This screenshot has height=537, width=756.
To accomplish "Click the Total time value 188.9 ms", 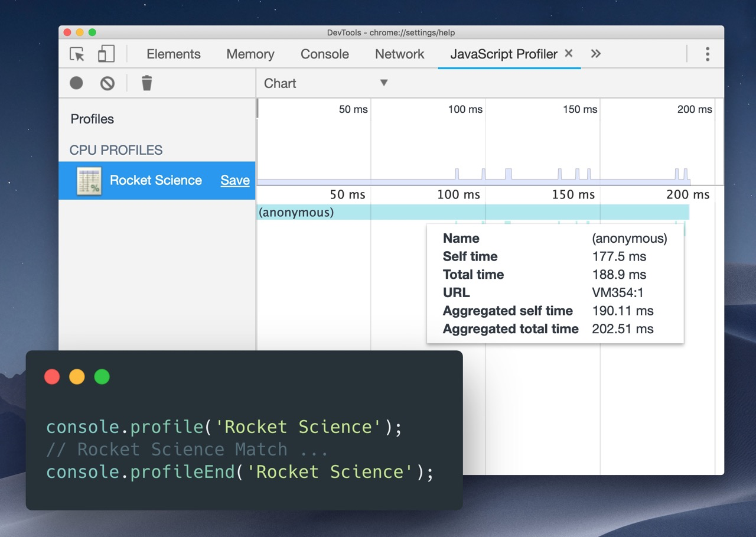I will coord(619,275).
